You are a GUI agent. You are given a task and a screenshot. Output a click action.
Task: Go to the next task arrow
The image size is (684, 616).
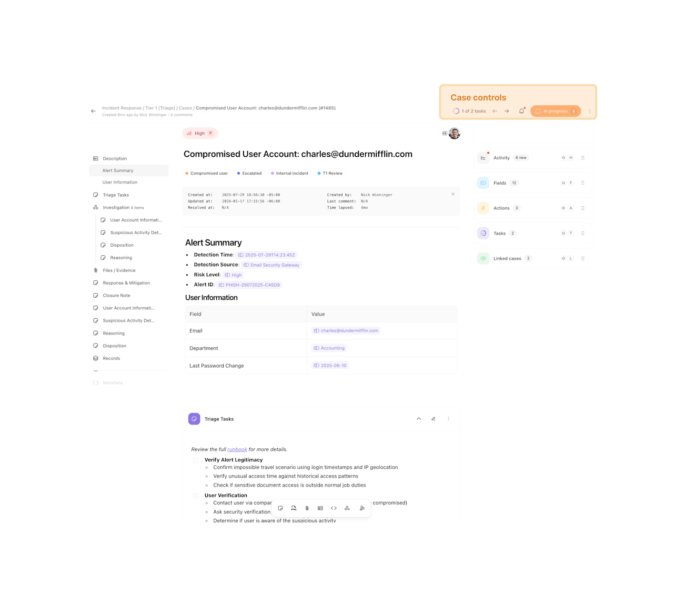(507, 111)
